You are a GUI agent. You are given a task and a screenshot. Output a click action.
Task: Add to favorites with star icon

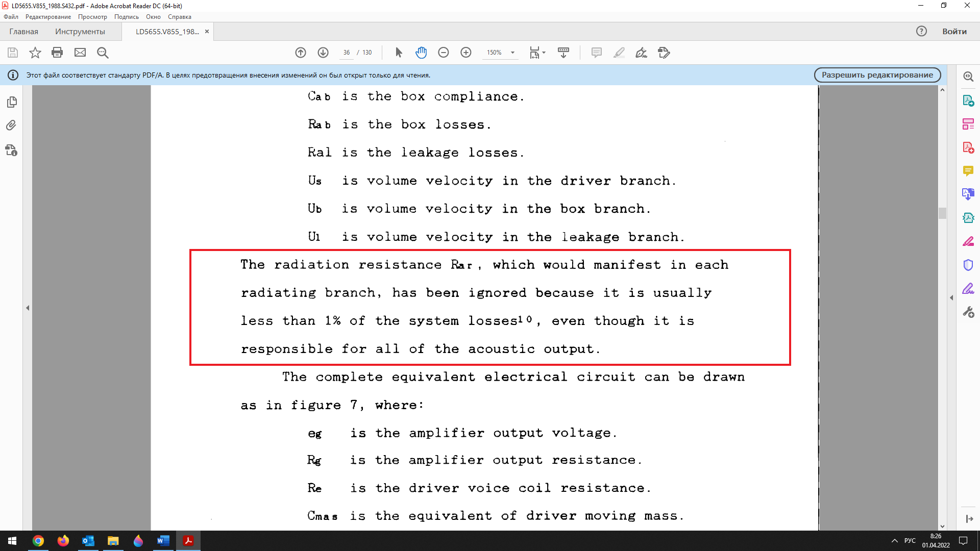coord(35,53)
